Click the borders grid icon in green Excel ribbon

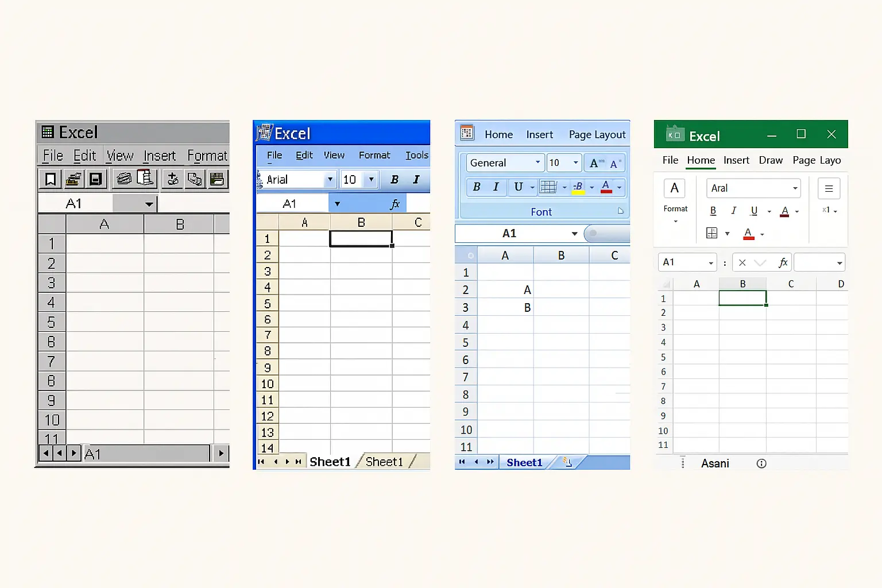coord(712,233)
